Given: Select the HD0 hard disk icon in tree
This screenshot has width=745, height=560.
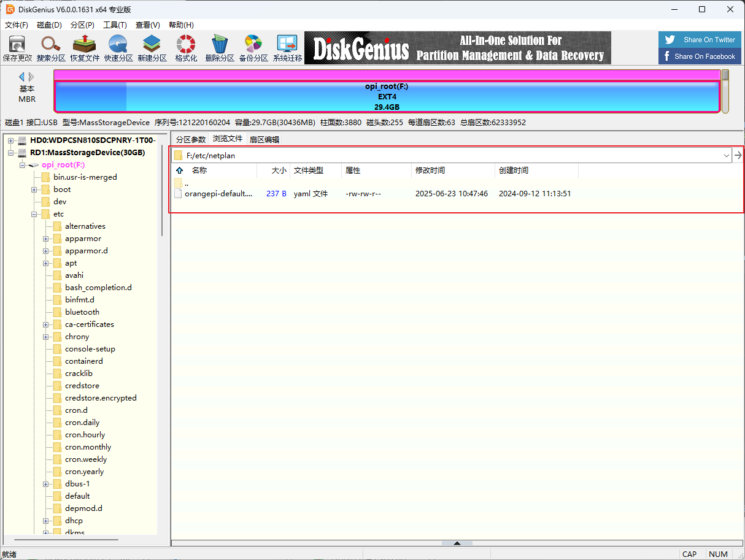Looking at the screenshot, I should pos(23,140).
